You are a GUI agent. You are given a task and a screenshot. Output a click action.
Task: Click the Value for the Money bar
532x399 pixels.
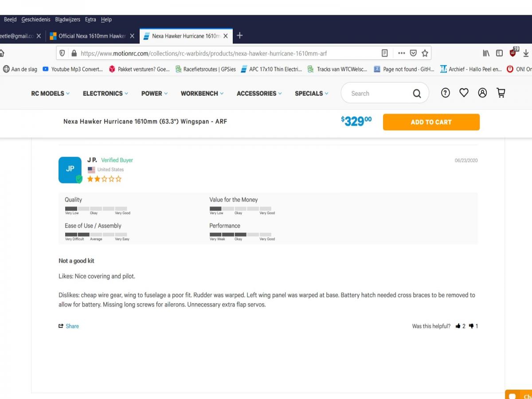[240, 208]
